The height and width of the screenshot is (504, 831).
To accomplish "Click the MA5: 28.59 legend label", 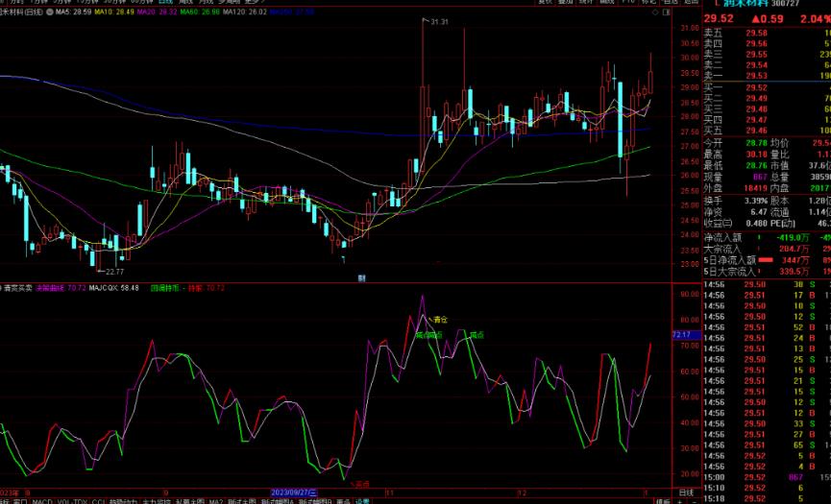I will click(x=74, y=12).
